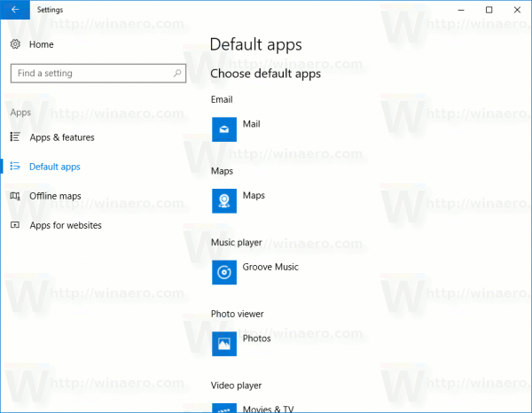Click the blue Mail app icon
Screen dimensions: 532x413
(x=225, y=129)
